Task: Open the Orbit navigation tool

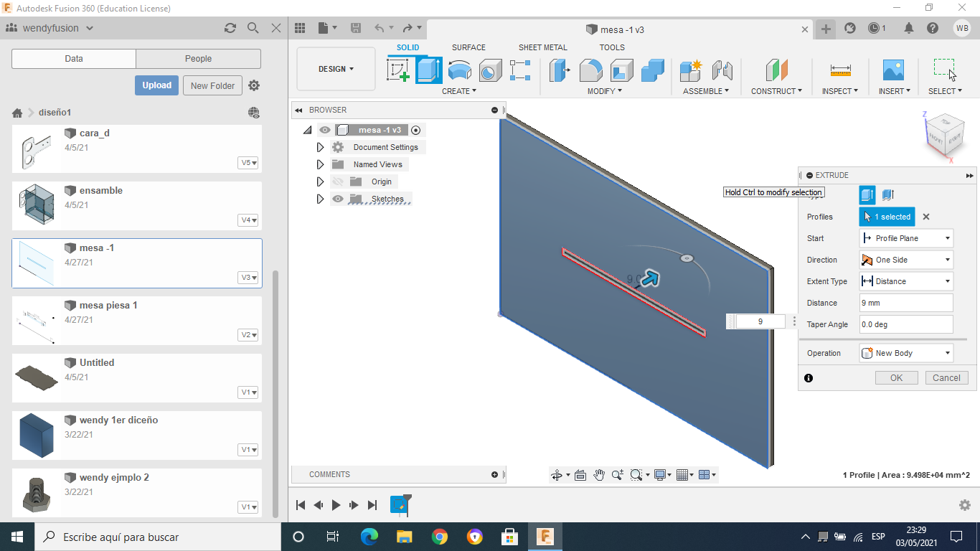Action: tap(557, 475)
